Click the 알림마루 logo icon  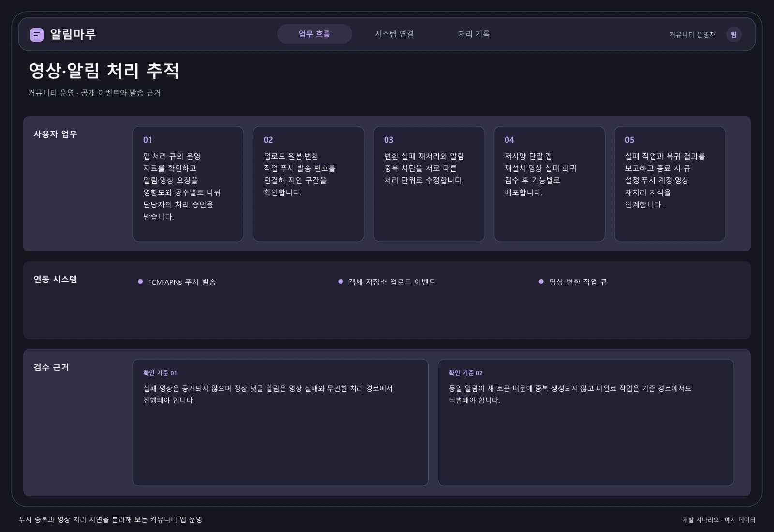[37, 34]
